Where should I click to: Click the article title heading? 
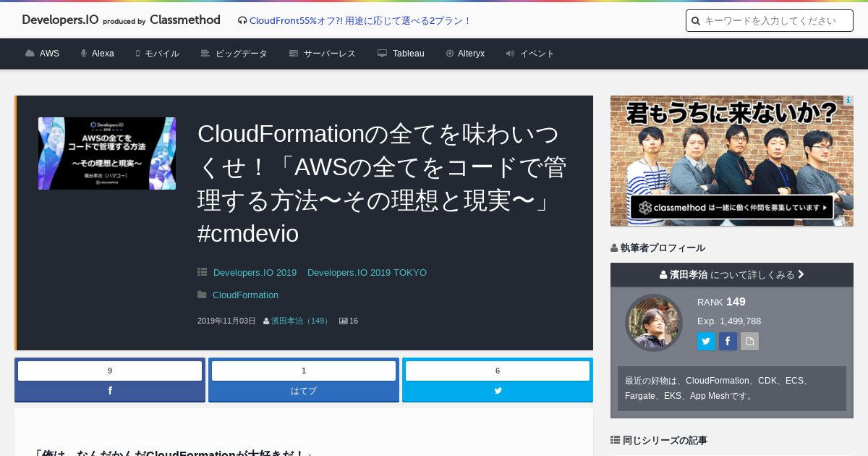coord(382,184)
